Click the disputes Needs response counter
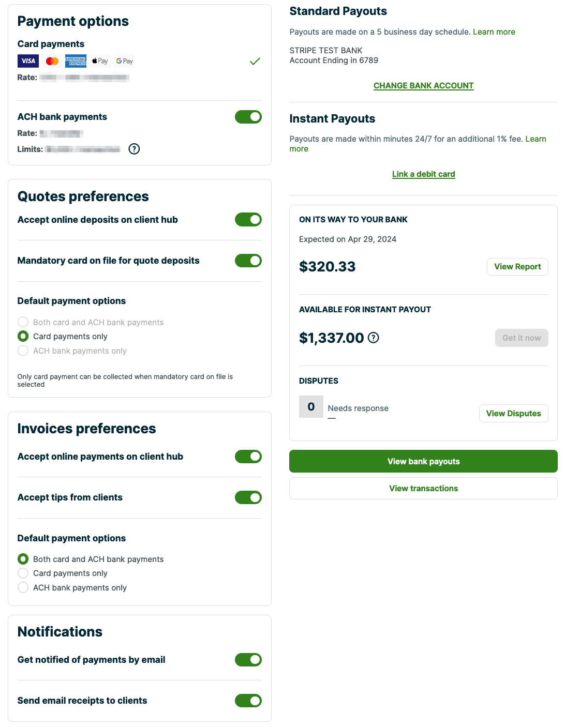This screenshot has width=565, height=728. click(x=311, y=406)
